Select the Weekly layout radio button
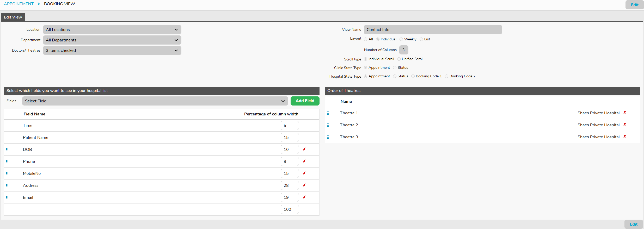Viewport: 644px width, 229px height. pos(401,39)
